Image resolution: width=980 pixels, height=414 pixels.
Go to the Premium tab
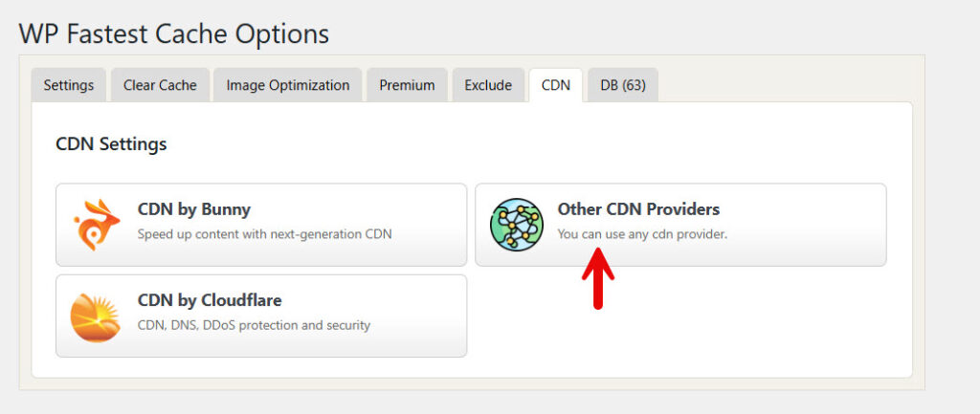pyautogui.click(x=407, y=85)
